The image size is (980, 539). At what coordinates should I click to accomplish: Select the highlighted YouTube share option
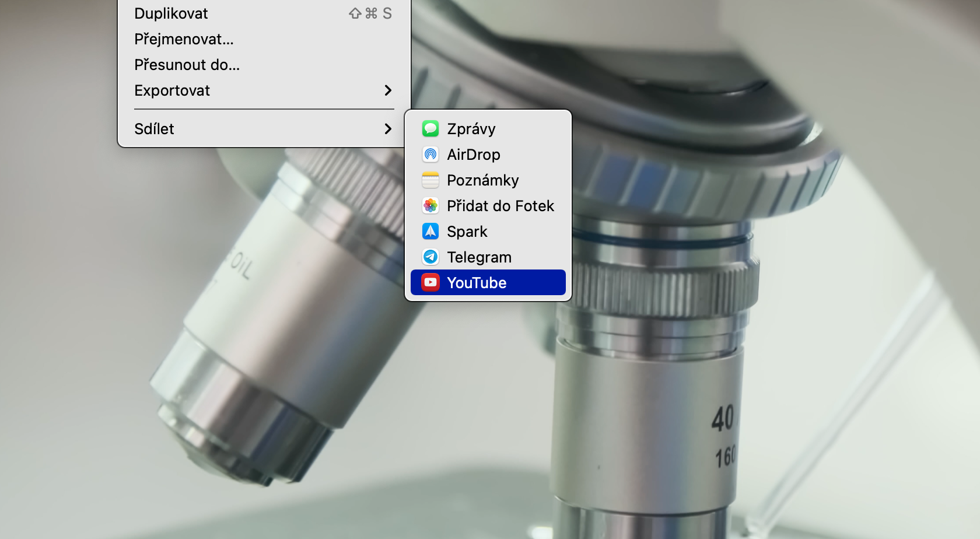488,282
